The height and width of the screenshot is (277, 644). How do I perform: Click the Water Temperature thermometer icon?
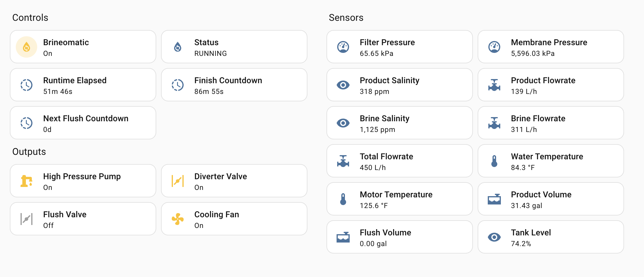click(494, 161)
